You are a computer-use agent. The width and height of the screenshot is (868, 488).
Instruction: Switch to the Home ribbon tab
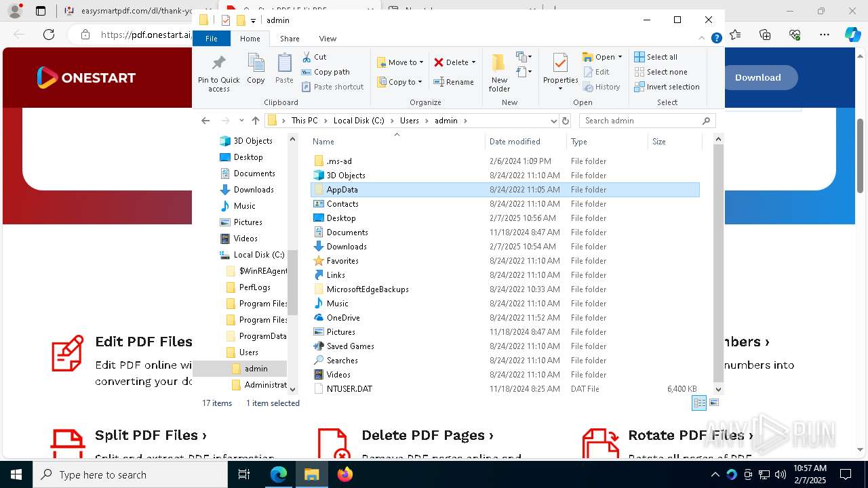pos(250,39)
